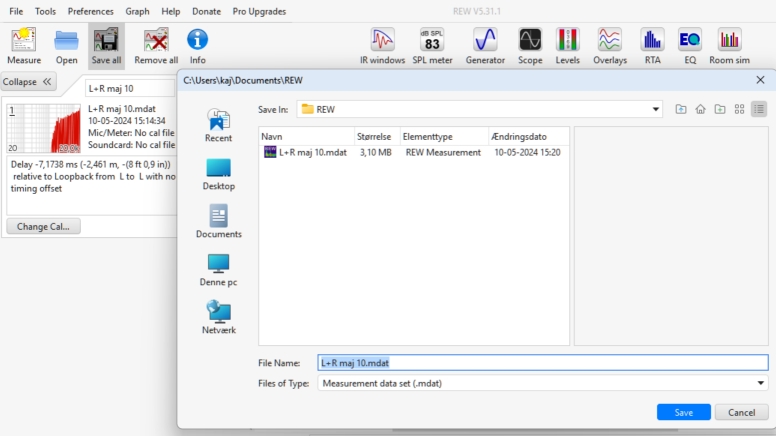Launch the signal Generator
The width and height of the screenshot is (776, 436).
pos(485,46)
